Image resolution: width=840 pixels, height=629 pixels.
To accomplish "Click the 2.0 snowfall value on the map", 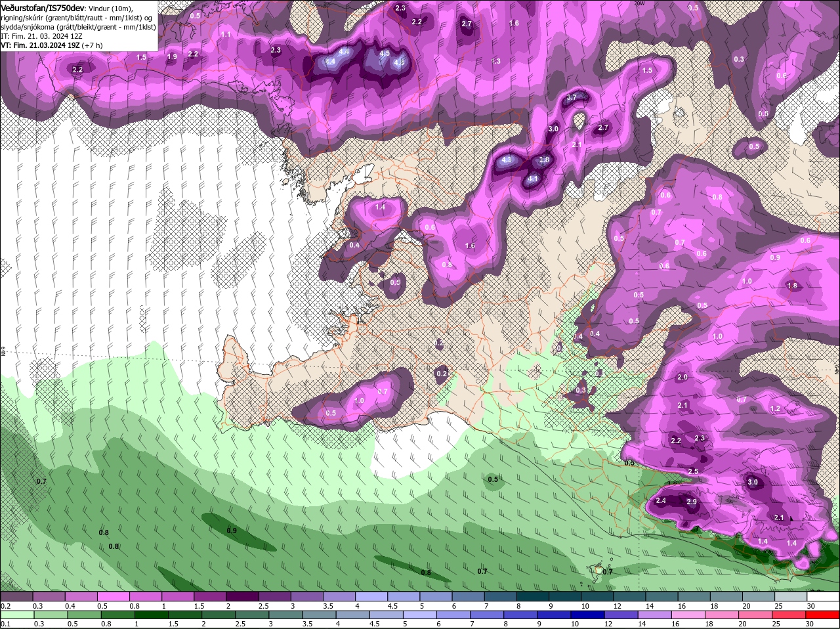I will [x=682, y=378].
